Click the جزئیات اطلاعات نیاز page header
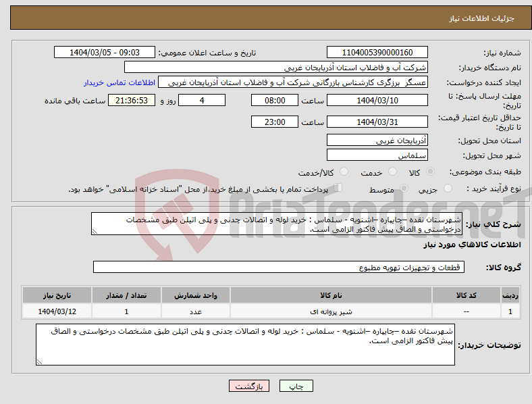 tap(481, 18)
